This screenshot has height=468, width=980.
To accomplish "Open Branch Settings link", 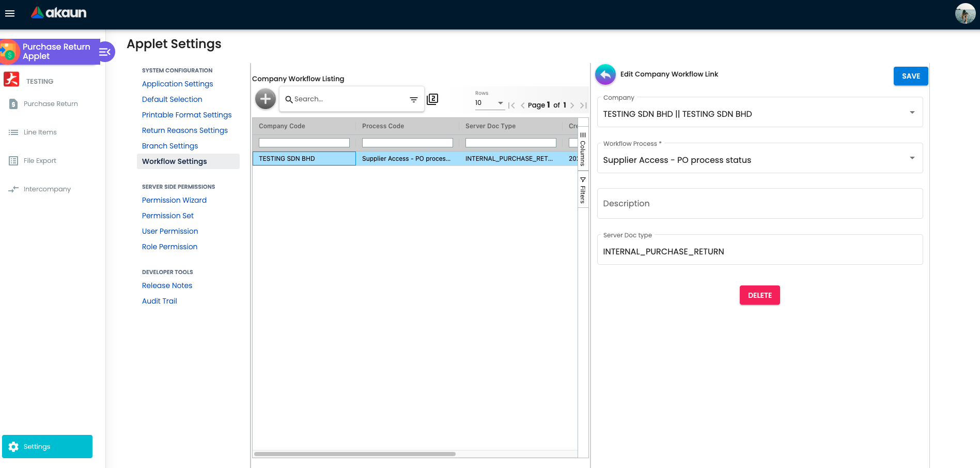I will tap(170, 146).
